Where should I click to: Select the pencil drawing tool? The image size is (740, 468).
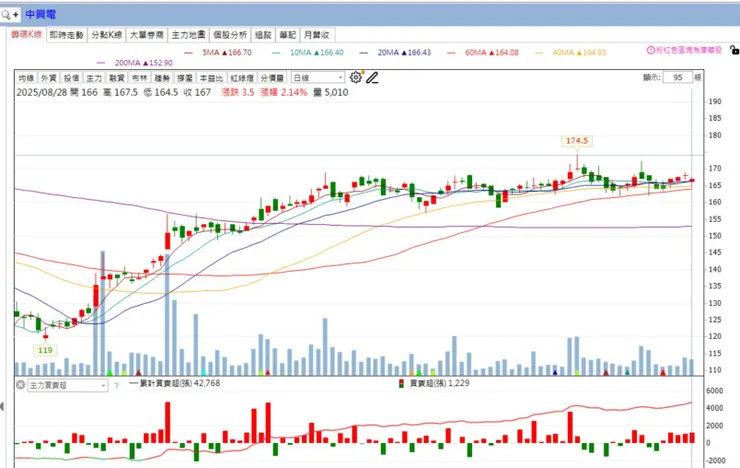pos(372,77)
